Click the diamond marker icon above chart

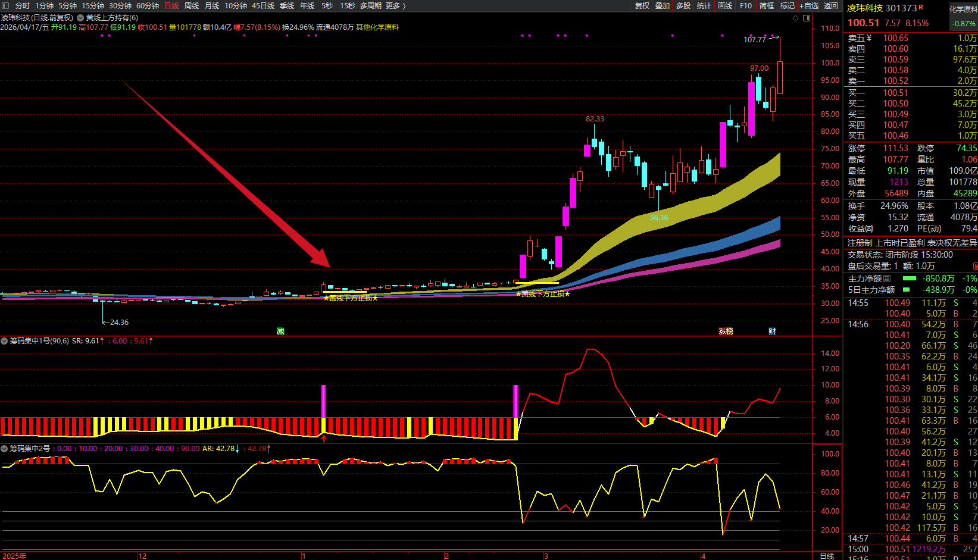click(x=796, y=18)
